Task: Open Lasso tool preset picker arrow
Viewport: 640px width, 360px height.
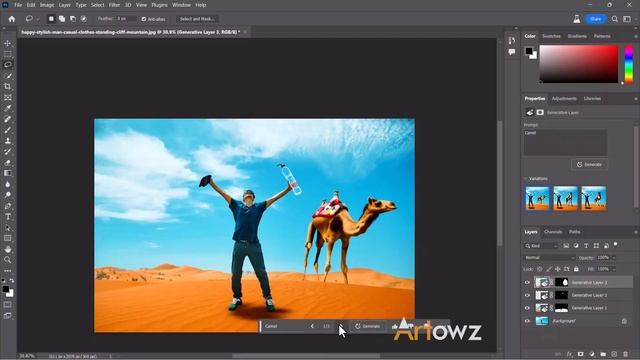Action: [x=38, y=19]
